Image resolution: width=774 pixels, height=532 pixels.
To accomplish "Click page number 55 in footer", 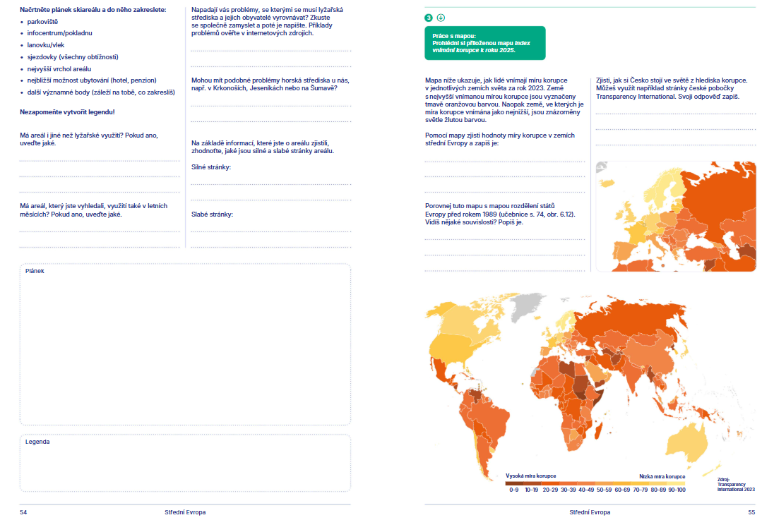I will (751, 512).
